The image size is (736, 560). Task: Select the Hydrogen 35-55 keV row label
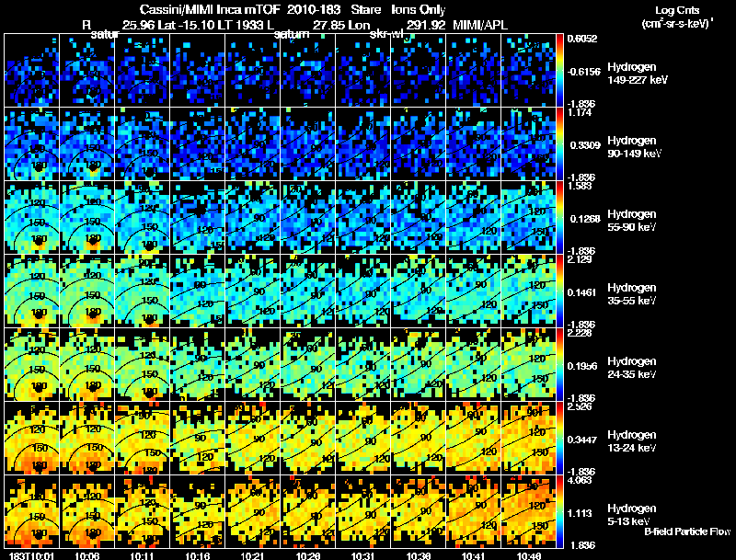[x=632, y=294]
